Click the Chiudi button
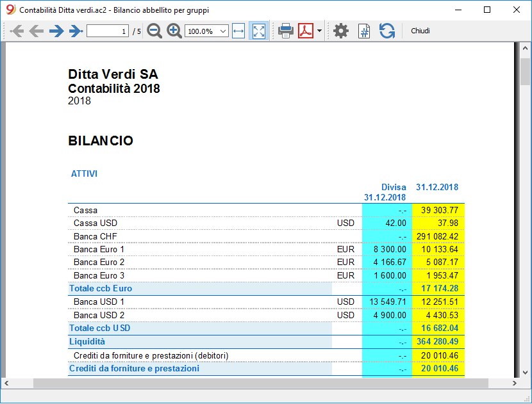Viewport: 532px width, 404px height. pos(420,31)
